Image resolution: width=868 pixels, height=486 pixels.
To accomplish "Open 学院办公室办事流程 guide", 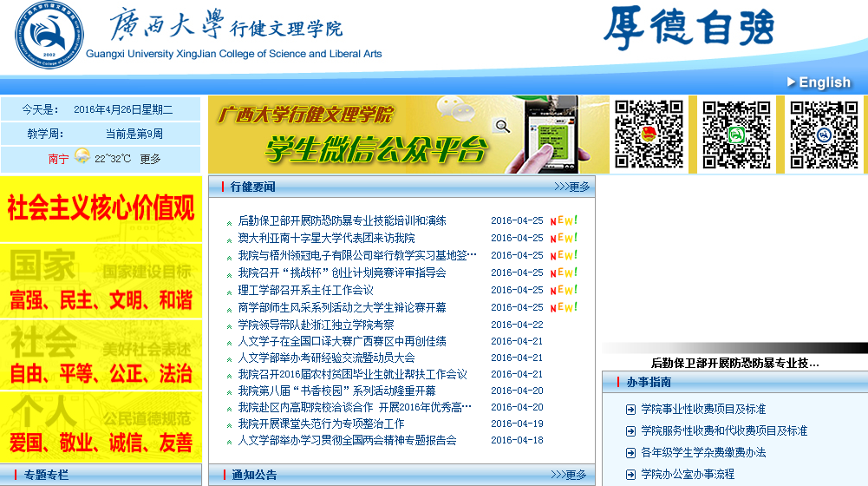I will [x=688, y=474].
